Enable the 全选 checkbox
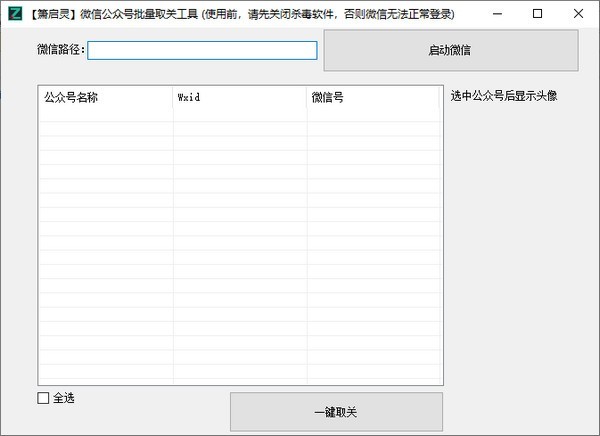Image resolution: width=600 pixels, height=436 pixels. tap(43, 398)
